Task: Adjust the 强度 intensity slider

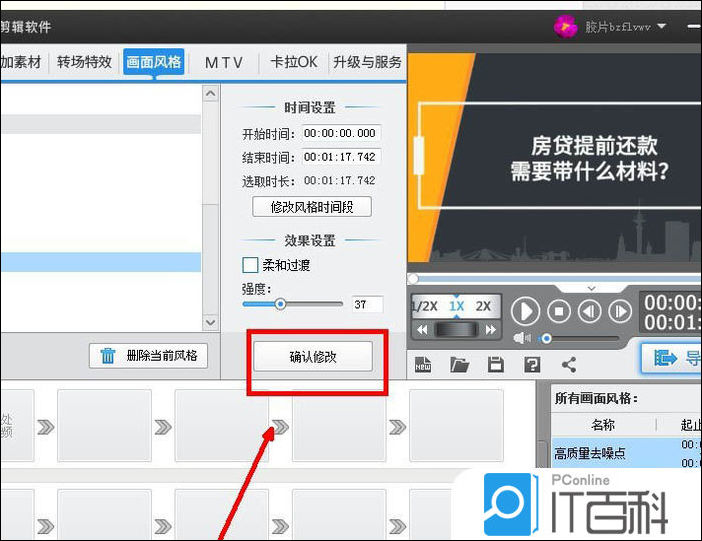Action: pos(280,305)
